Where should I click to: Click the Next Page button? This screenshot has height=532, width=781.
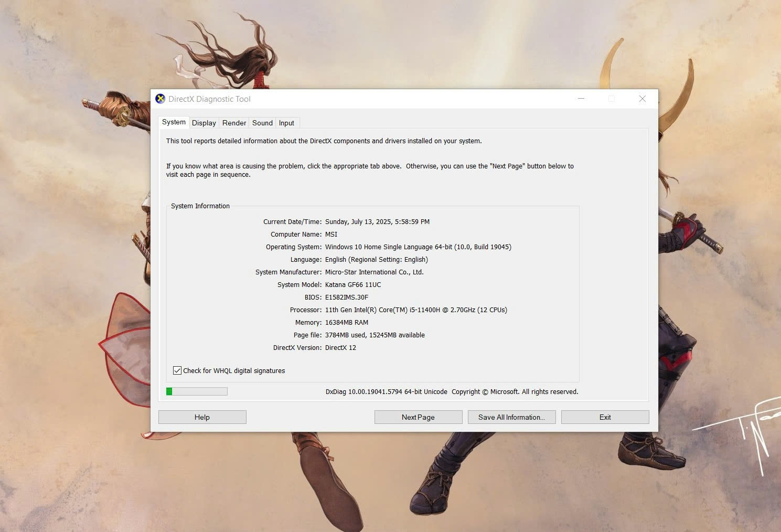click(418, 417)
